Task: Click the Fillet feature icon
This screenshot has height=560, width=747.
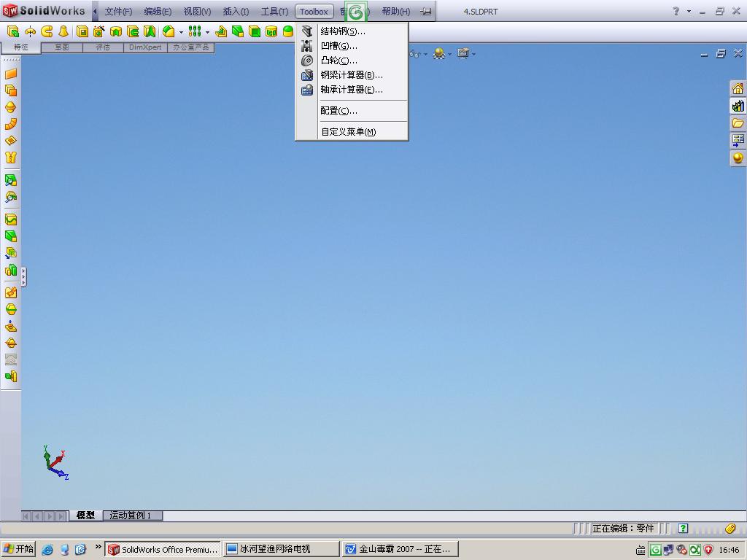Action: pyautogui.click(x=169, y=32)
